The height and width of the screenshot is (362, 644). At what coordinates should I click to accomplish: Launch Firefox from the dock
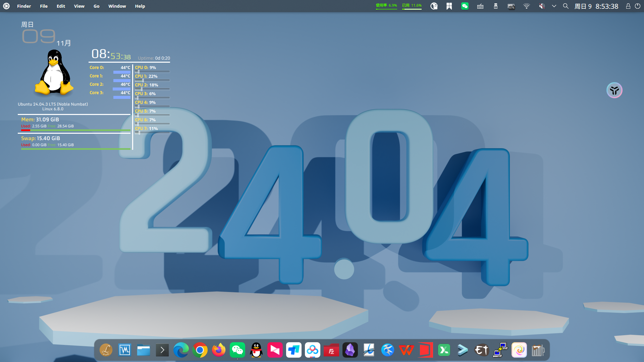(x=219, y=350)
